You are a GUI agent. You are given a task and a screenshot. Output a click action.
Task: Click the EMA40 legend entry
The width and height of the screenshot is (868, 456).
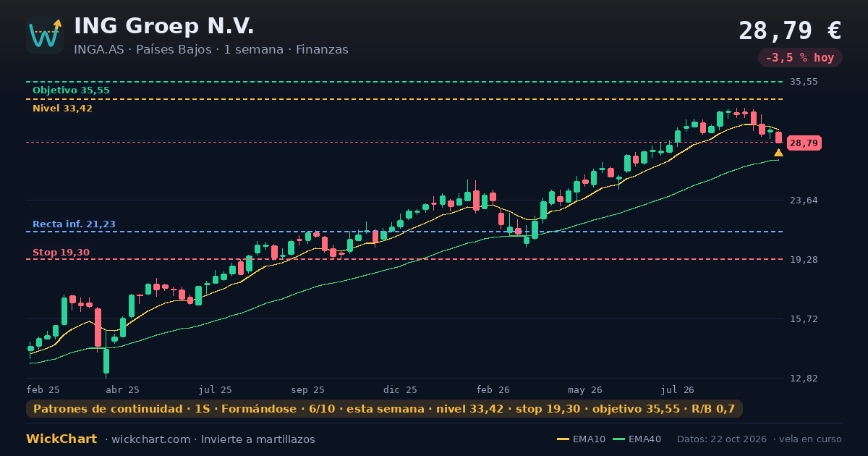[637, 439]
